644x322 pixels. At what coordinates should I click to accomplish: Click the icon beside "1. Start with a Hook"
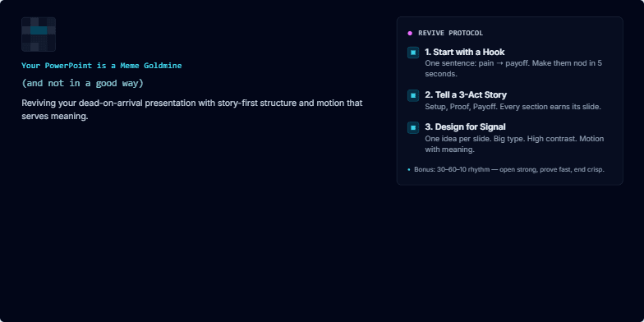[x=413, y=53]
